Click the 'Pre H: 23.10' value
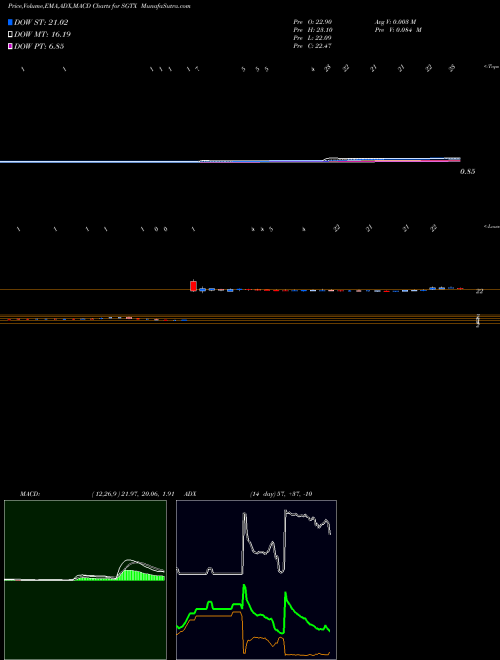 313,30
